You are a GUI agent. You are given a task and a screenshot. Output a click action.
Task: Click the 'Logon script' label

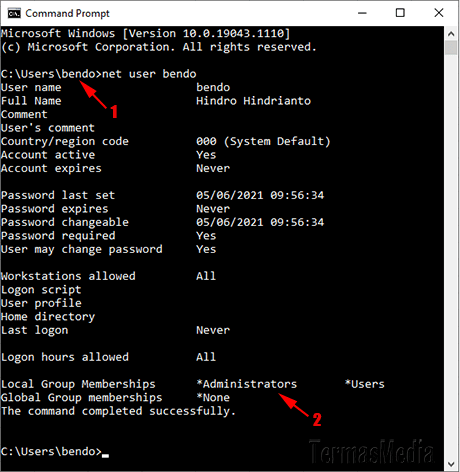[x=41, y=290]
